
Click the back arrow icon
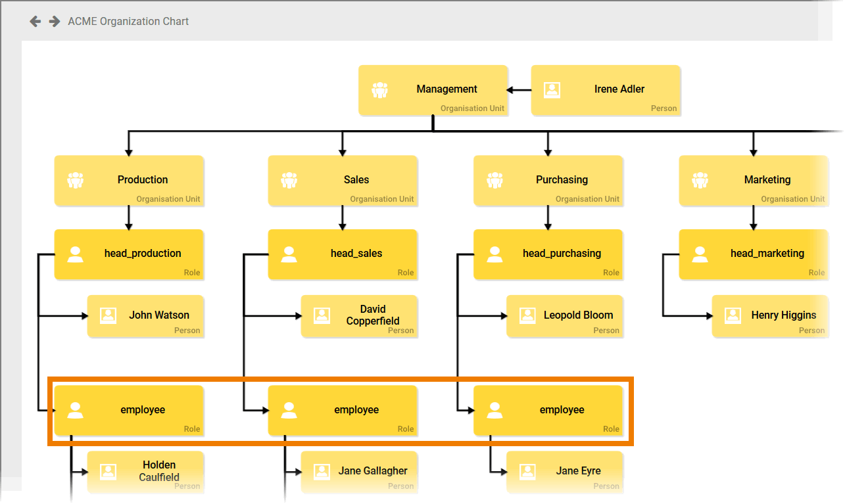coord(36,22)
